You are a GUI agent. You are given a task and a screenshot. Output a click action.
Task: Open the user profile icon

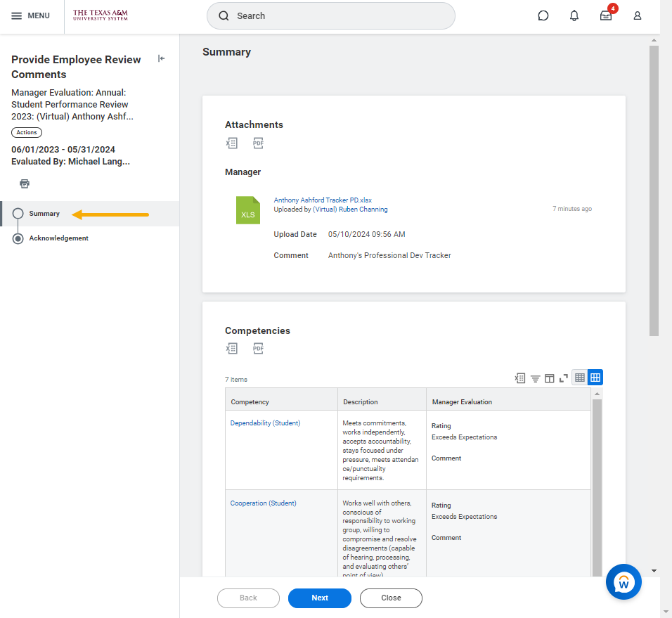pos(638,16)
